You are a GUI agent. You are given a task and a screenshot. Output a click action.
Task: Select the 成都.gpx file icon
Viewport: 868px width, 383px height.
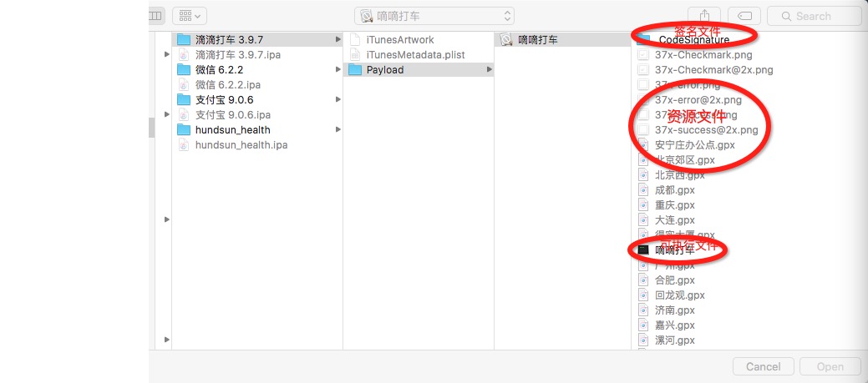643,190
